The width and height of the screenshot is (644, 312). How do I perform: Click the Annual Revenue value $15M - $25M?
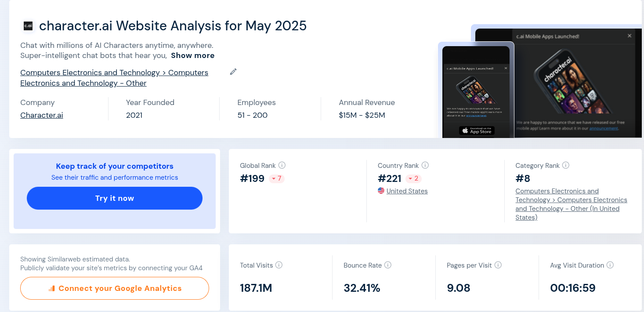(362, 115)
